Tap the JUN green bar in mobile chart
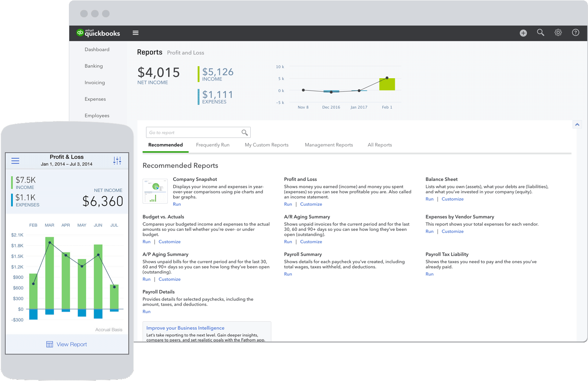Image resolution: width=588 pixels, height=382 pixels. pos(98,277)
